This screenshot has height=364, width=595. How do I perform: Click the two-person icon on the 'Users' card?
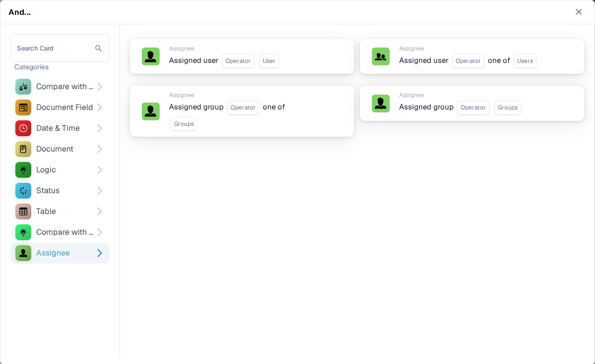tap(381, 56)
